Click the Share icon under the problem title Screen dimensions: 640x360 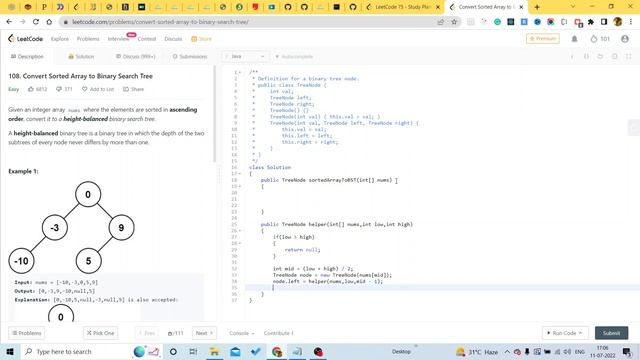point(126,89)
